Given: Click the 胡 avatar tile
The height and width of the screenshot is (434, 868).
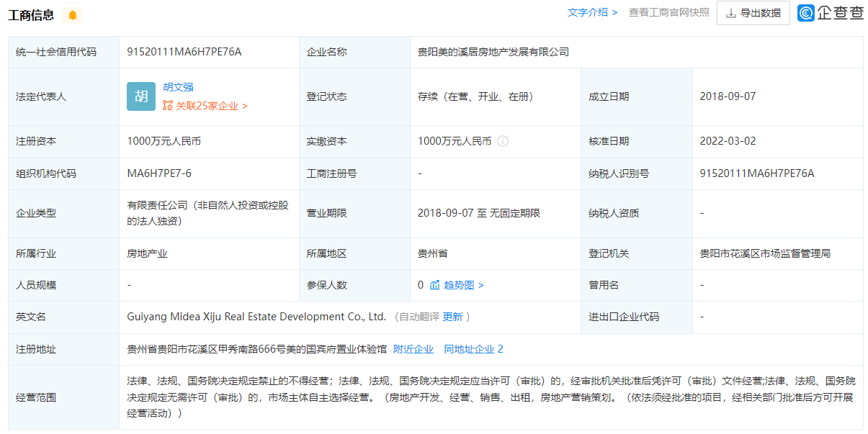Looking at the screenshot, I should (x=141, y=96).
